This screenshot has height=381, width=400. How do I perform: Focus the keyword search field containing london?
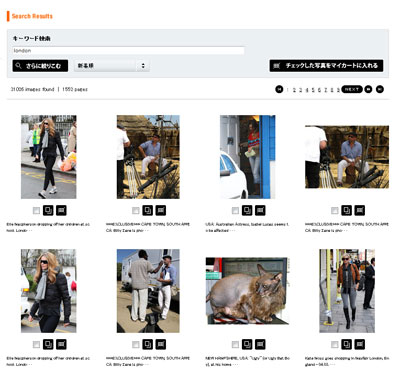[128, 51]
